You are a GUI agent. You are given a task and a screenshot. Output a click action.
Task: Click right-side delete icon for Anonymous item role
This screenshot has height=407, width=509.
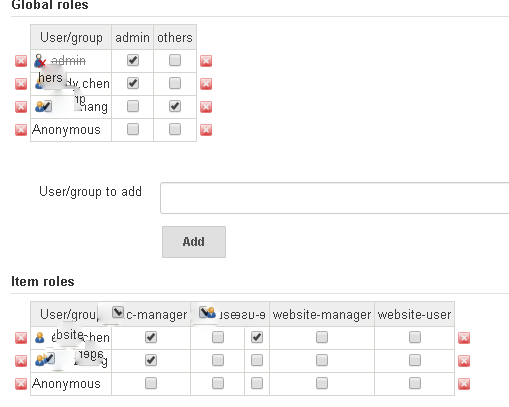[x=464, y=384]
